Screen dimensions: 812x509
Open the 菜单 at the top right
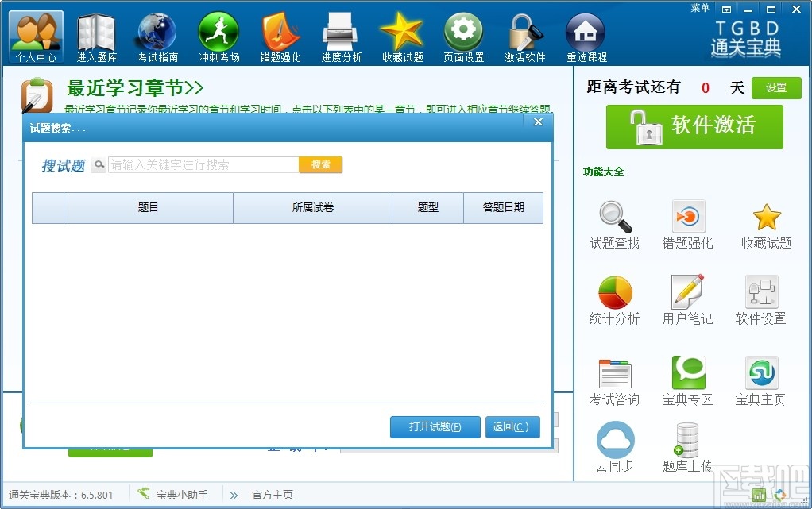[699, 9]
